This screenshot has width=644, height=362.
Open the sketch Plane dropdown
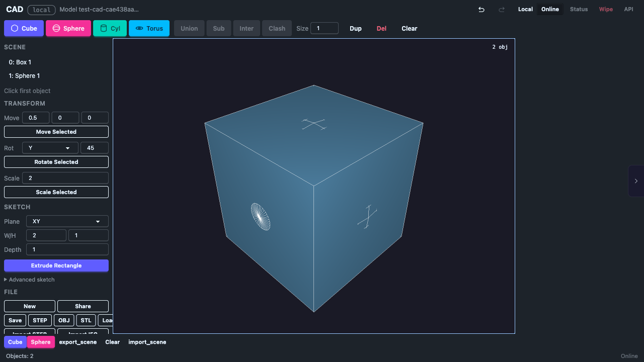(67, 221)
